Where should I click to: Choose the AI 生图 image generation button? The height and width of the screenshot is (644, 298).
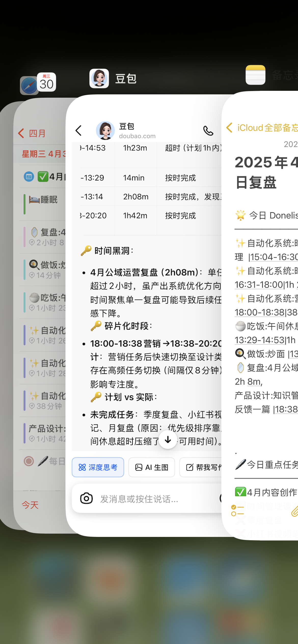point(152,467)
